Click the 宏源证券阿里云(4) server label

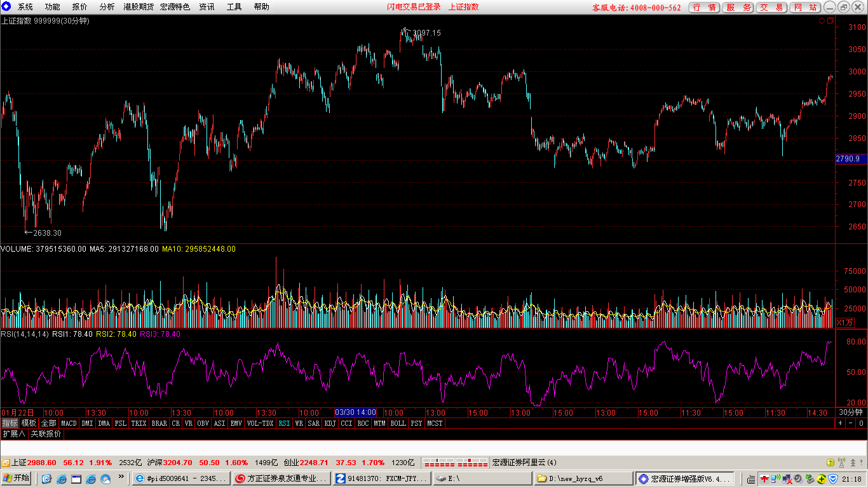524,463
